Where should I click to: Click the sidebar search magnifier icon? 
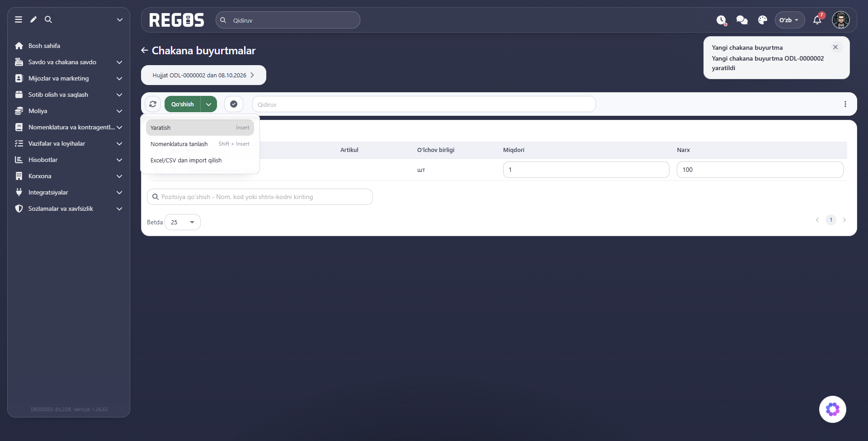coord(48,19)
